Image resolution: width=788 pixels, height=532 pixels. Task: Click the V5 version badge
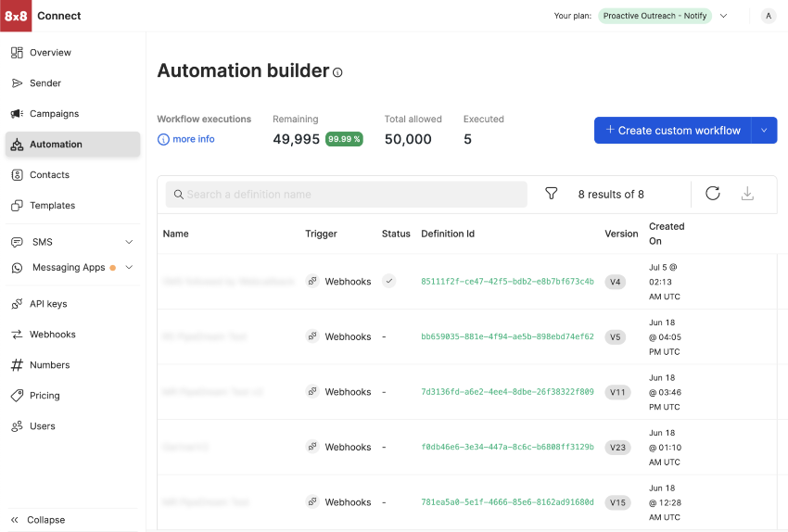coord(616,337)
